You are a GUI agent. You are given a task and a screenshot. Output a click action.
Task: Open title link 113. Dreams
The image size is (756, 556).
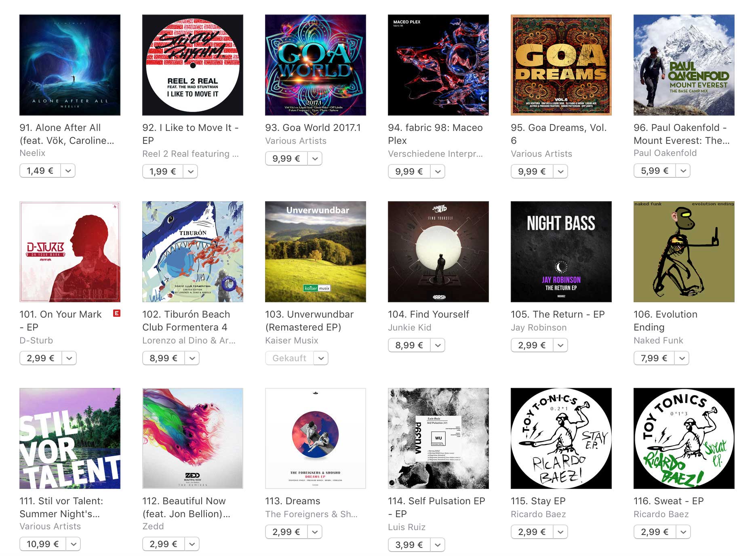(x=293, y=501)
